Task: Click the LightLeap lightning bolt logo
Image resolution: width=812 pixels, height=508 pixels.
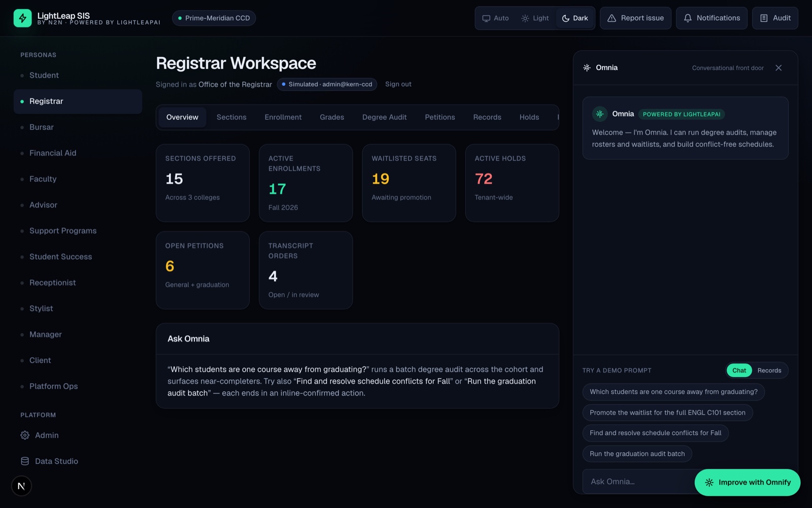Action: coord(22,18)
